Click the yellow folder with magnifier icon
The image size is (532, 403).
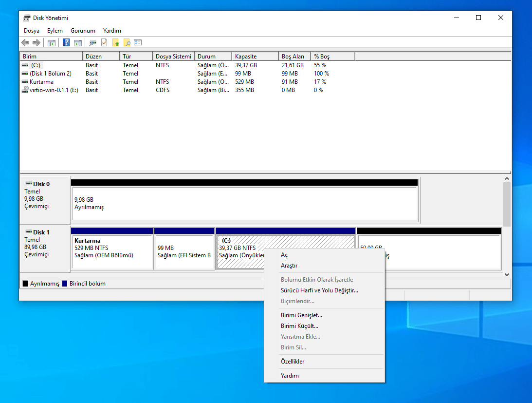(x=127, y=43)
